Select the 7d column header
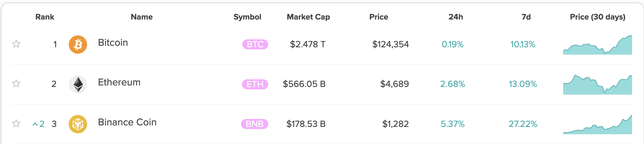Screen dimensions: 644x144 [x=526, y=17]
